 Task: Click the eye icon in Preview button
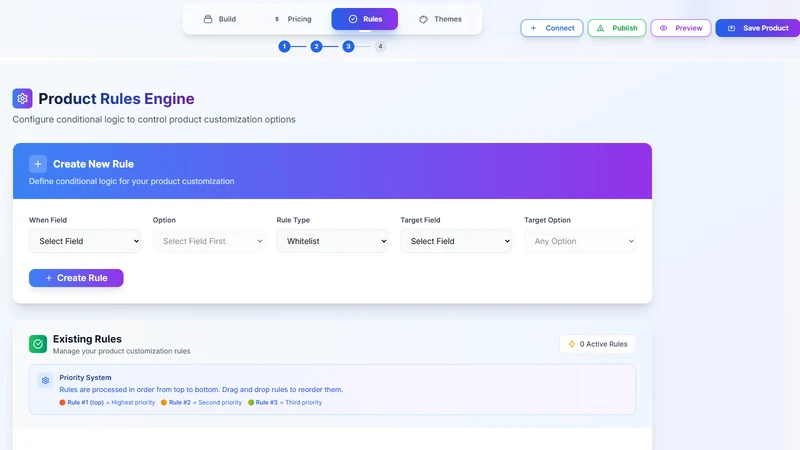click(663, 28)
